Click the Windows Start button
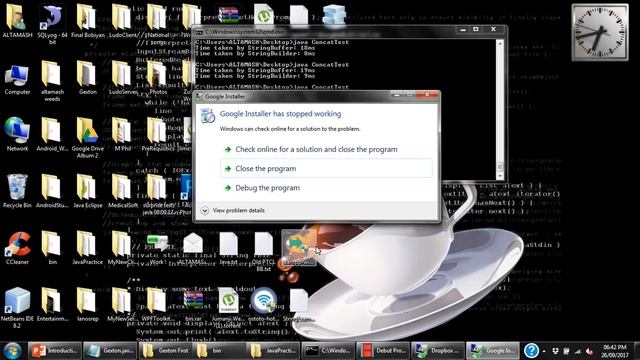 (x=12, y=351)
